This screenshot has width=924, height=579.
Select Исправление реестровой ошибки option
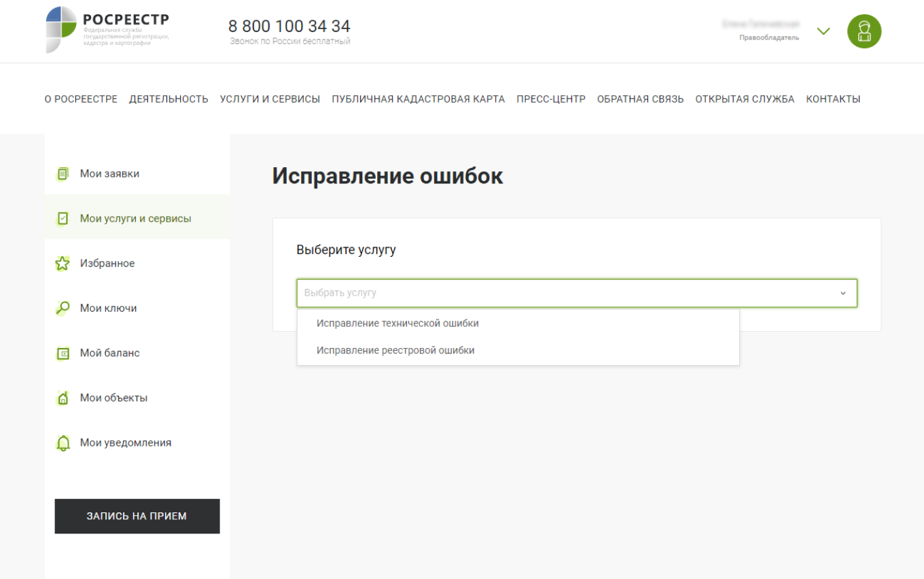[x=518, y=351]
